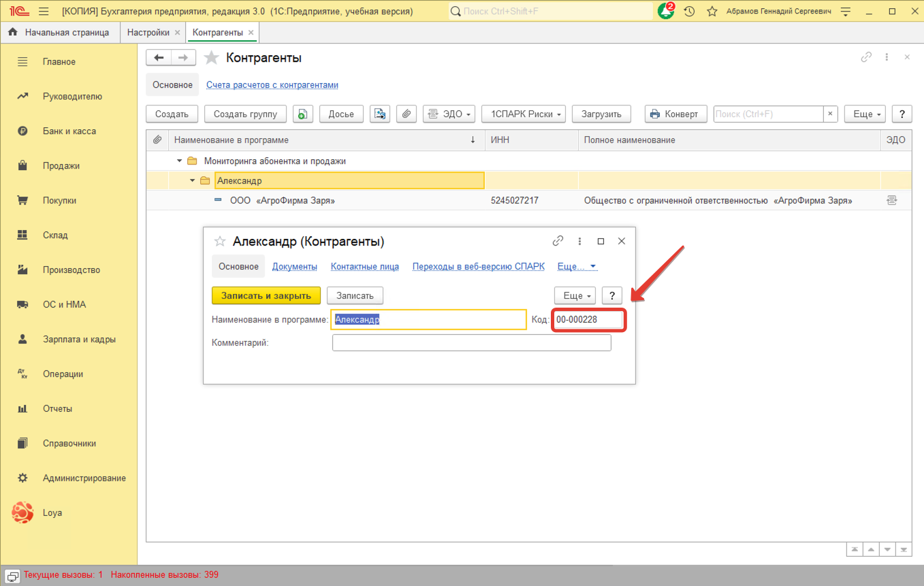Click Досье button
The height and width of the screenshot is (586, 924).
341,114
